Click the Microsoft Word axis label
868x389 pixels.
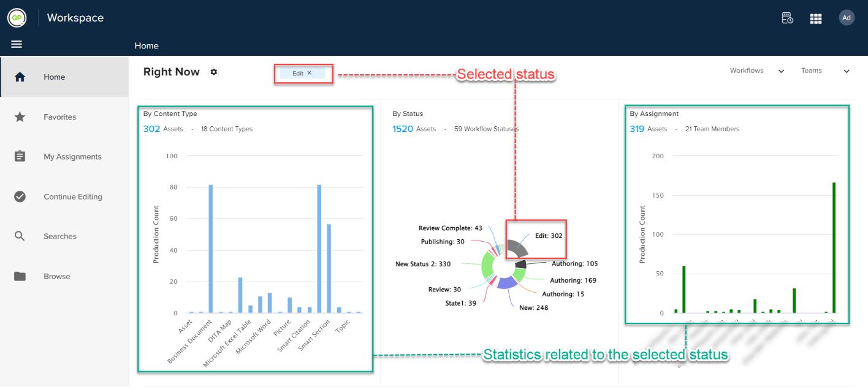(x=253, y=337)
